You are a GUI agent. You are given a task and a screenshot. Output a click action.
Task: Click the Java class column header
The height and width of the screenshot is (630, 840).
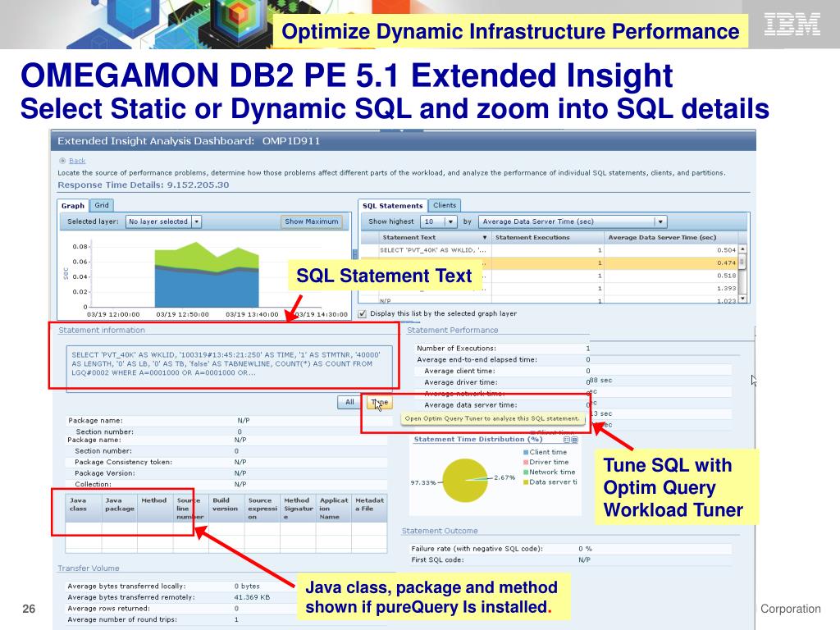tap(84, 509)
